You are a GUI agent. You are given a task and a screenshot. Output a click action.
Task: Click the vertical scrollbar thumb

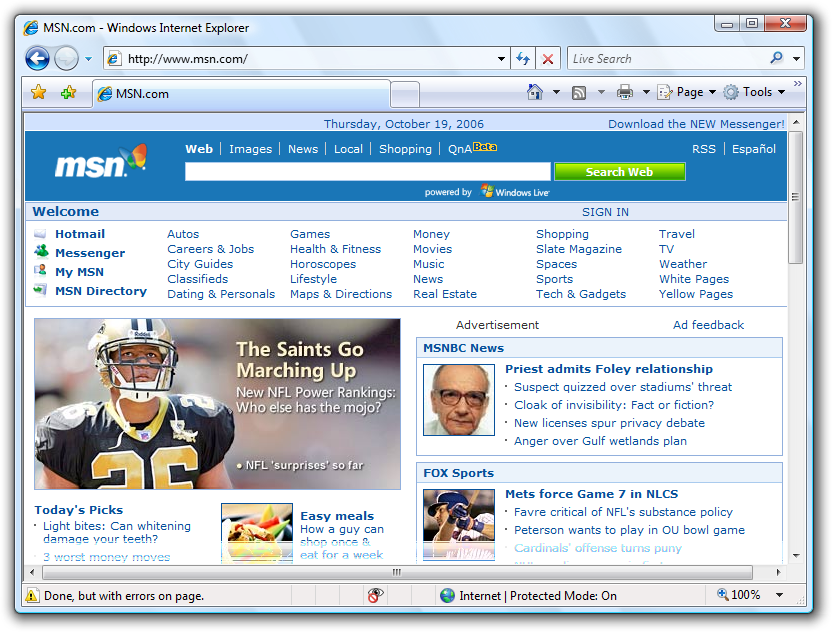(795, 197)
